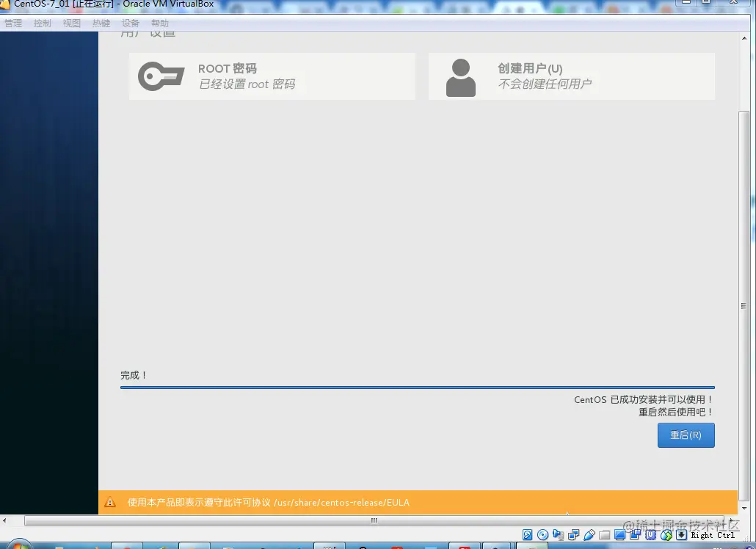Open the 控制 menu
This screenshot has width=756, height=549.
[43, 23]
